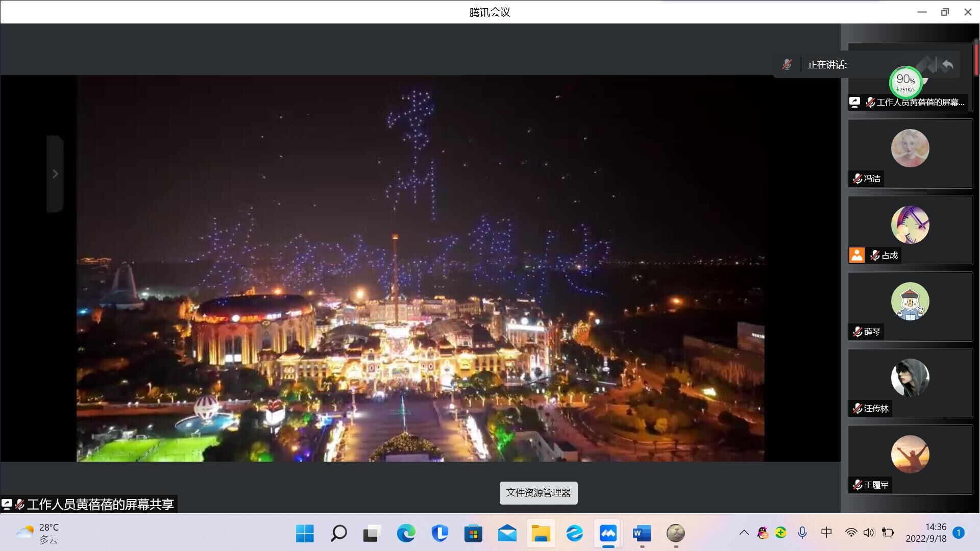980x551 pixels.
Task: Click 薛琴's muted microphone icon
Action: point(857,332)
